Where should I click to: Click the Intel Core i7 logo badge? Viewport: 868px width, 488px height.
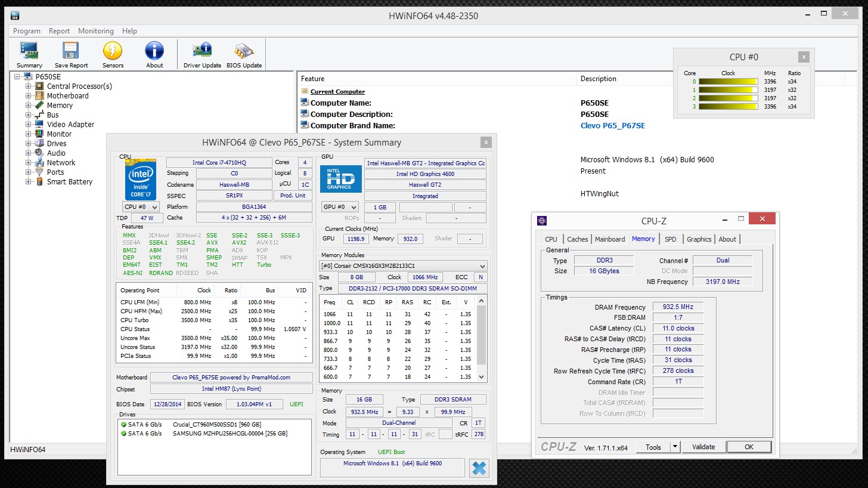[x=141, y=179]
